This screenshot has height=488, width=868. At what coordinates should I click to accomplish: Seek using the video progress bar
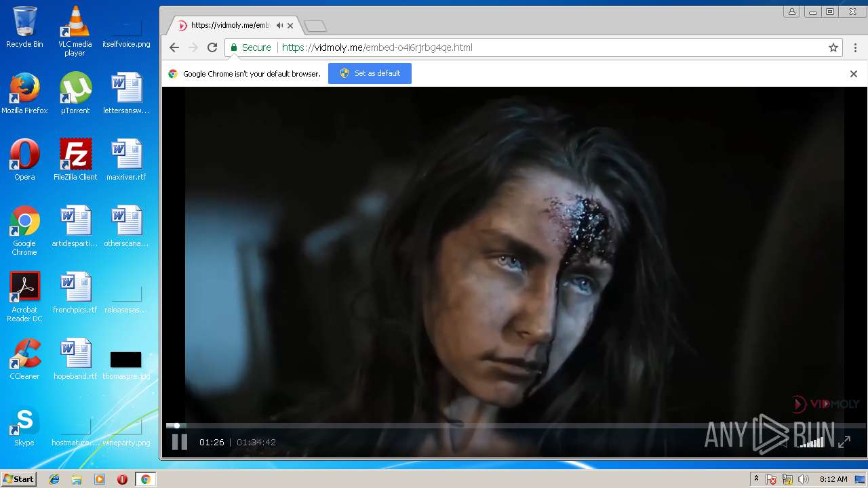(x=515, y=426)
